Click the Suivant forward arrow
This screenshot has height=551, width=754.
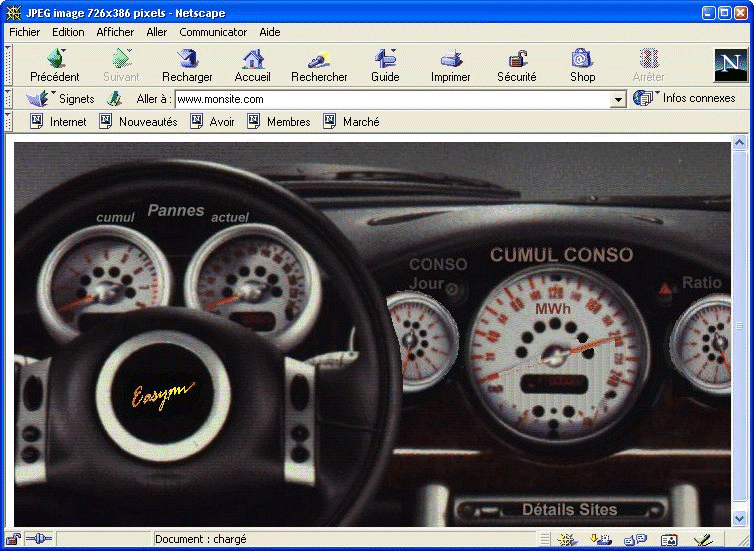click(x=121, y=66)
